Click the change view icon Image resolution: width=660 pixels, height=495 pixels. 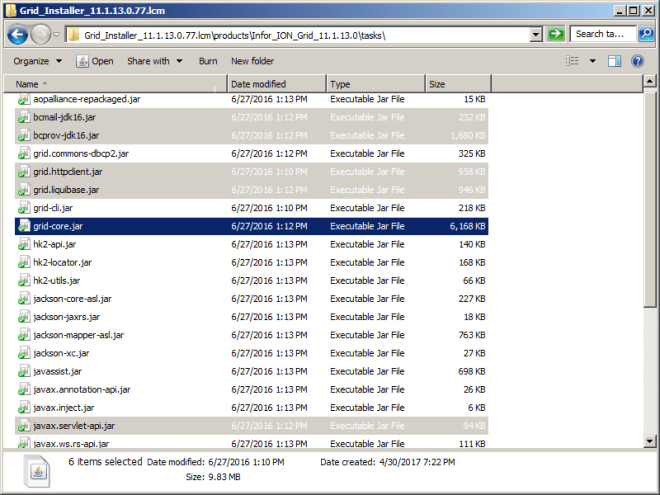coord(573,61)
